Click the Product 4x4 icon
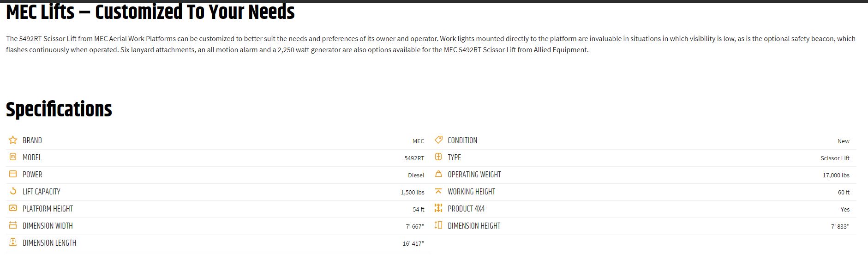This screenshot has height=260, width=868. 438,208
